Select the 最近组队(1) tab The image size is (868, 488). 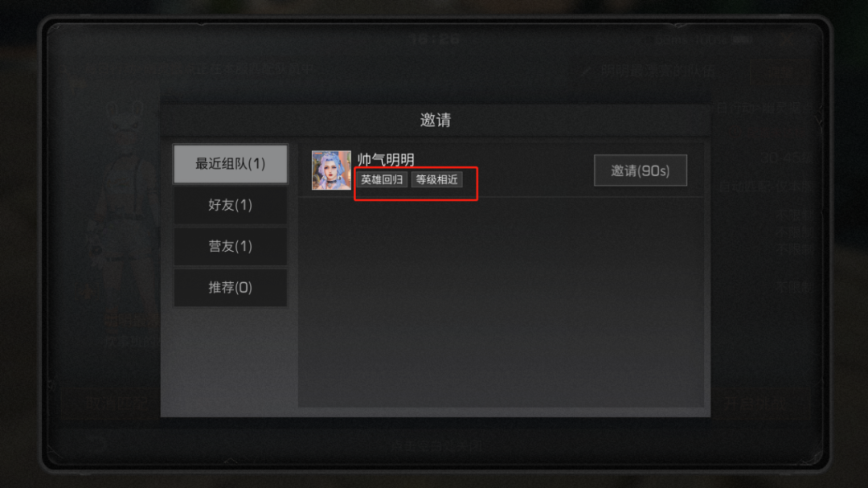[231, 164]
